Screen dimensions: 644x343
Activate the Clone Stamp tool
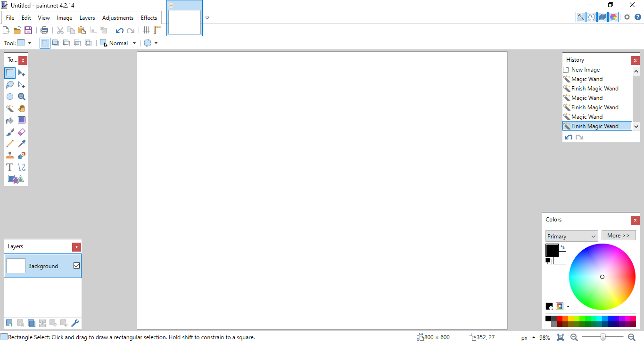point(10,155)
